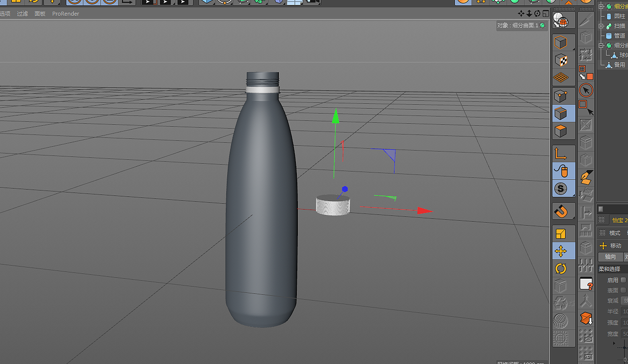This screenshot has width=628, height=364.
Task: Open the ProRender viewport menu
Action: click(x=66, y=14)
